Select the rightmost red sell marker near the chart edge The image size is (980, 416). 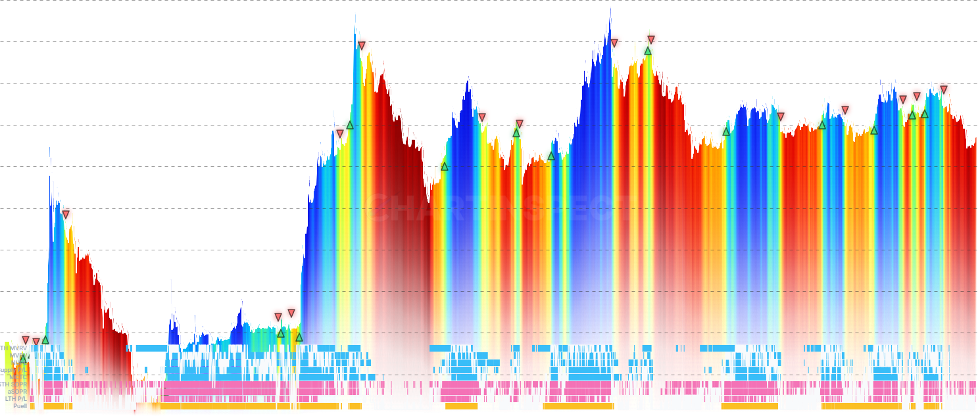point(945,87)
